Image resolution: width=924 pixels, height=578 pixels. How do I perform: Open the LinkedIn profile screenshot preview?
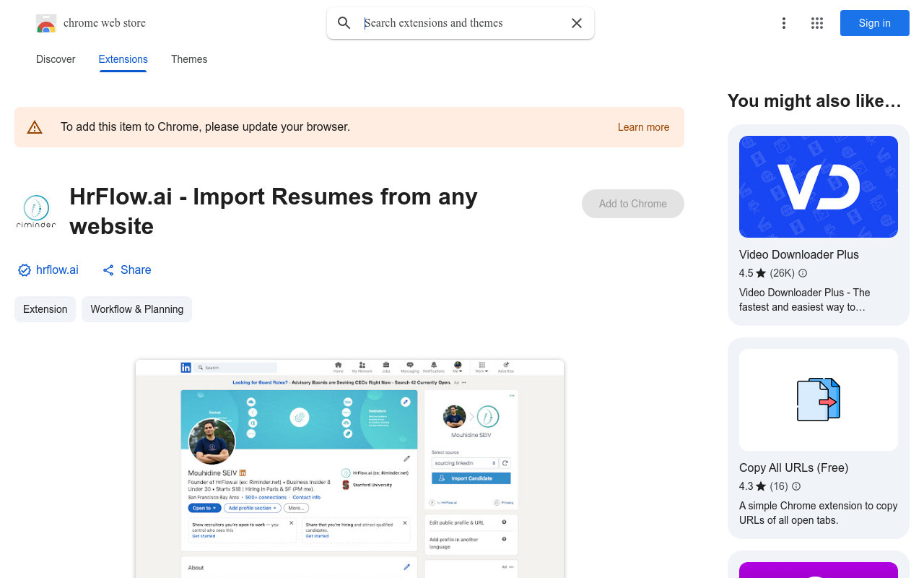349,468
